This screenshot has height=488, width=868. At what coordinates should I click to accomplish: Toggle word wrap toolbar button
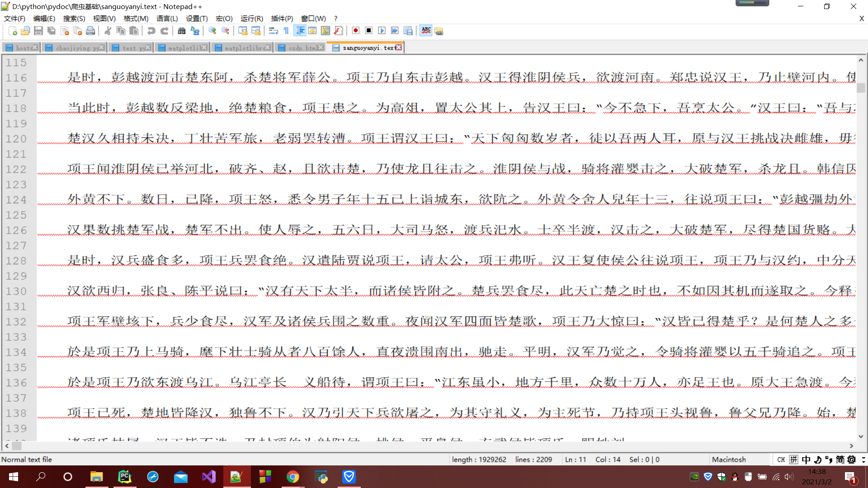[273, 31]
